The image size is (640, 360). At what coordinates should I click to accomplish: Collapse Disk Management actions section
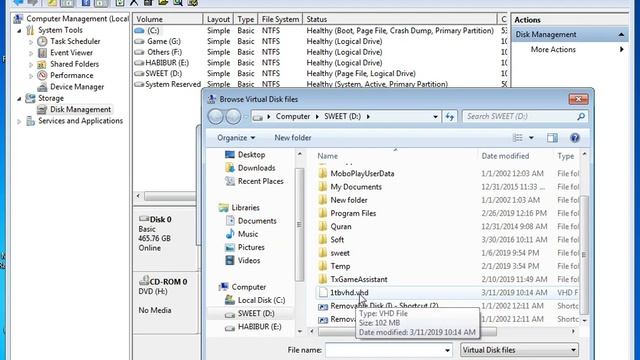pyautogui.click(x=621, y=35)
